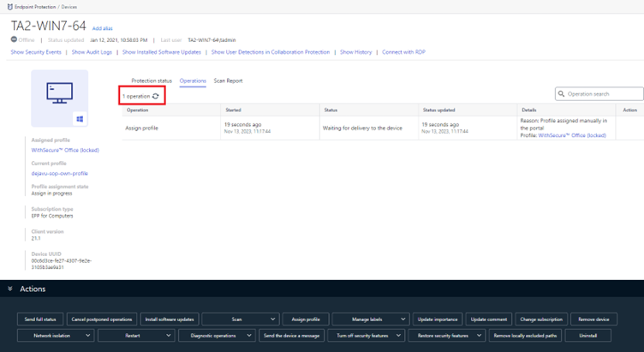
Task: Collapse the Actions panel chevron
Action: [x=10, y=289]
